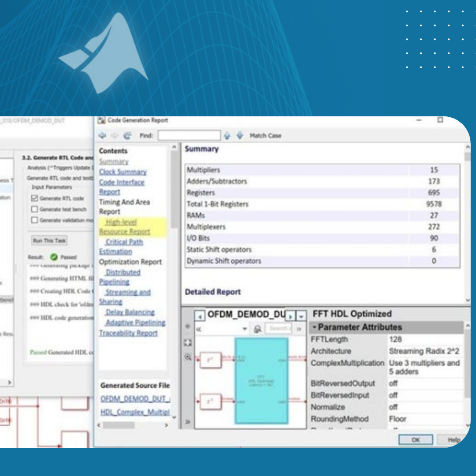Click the OK button

[415, 439]
